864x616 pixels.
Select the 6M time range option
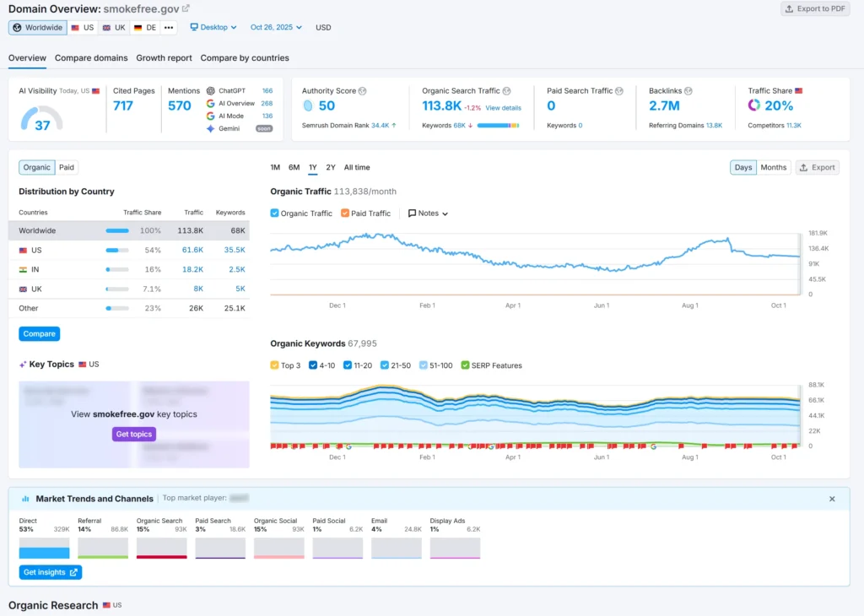coord(294,167)
